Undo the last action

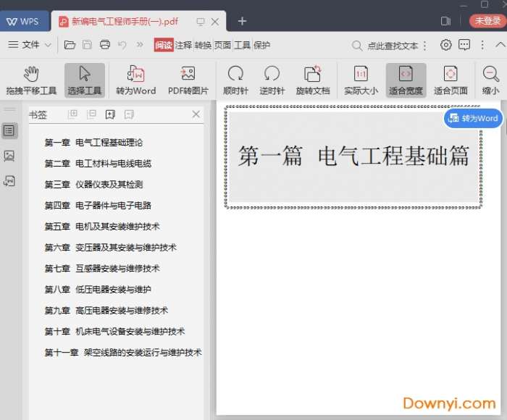[x=122, y=45]
